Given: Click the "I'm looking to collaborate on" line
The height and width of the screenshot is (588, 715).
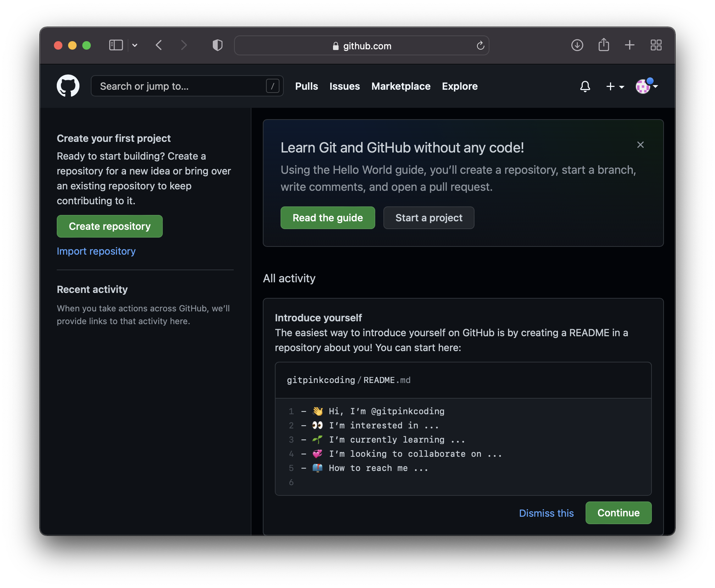Looking at the screenshot, I should 415,454.
